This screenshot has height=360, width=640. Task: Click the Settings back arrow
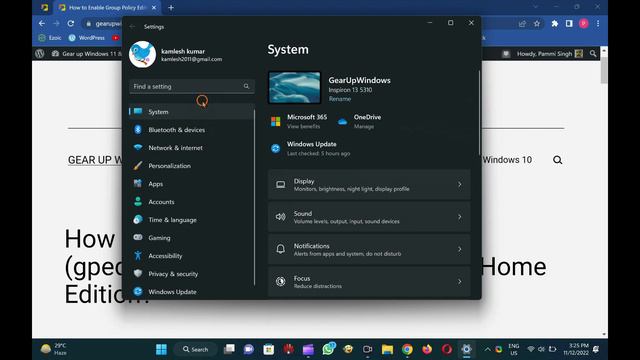(x=132, y=27)
